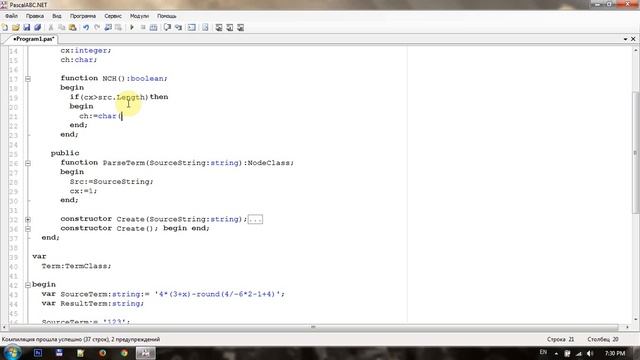
Task: Click the var ResultTerm:string line
Action: (93, 304)
